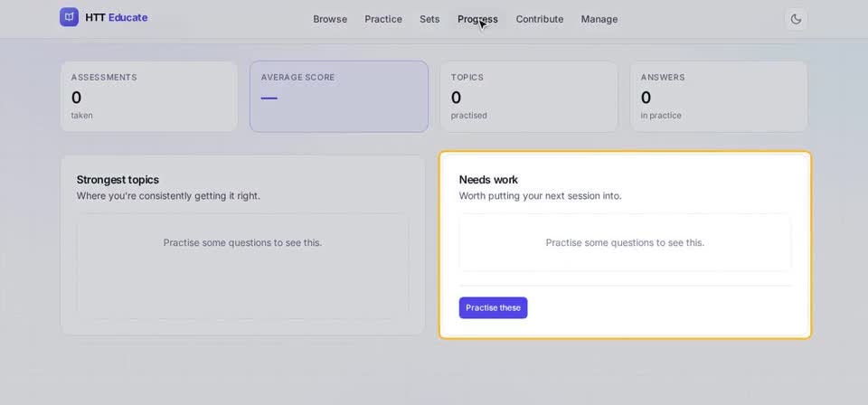This screenshot has width=868, height=405.
Task: Open the Sets menu item
Action: (429, 19)
